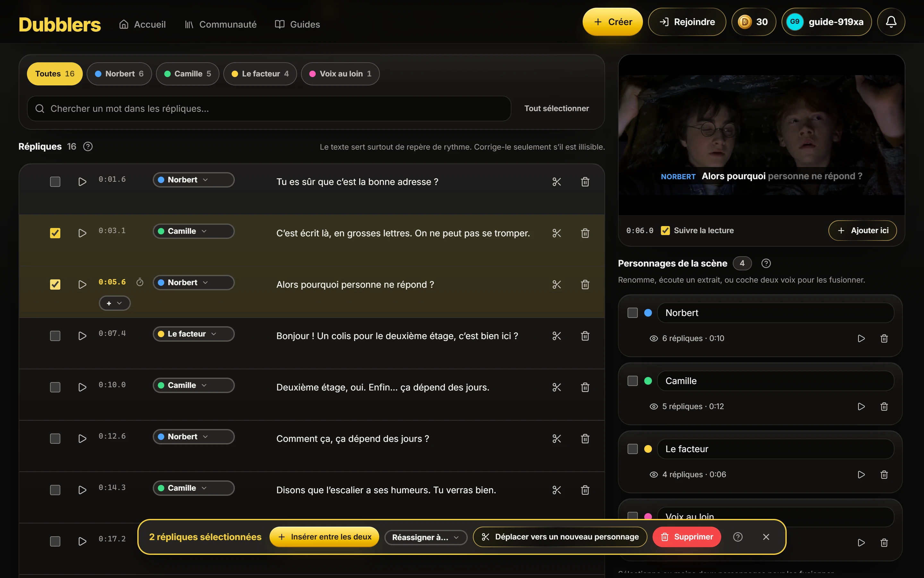Delete the 'Deuxième étage, oui' line

pos(585,387)
